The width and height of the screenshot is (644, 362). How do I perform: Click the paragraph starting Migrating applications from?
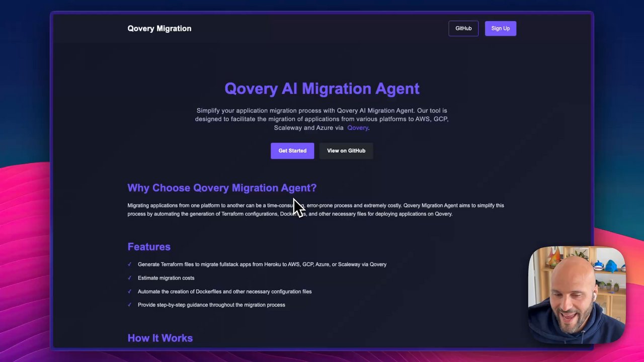coord(315,210)
